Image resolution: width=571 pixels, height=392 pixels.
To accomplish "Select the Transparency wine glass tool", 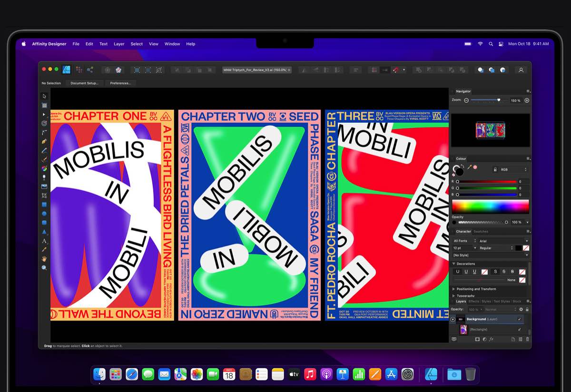I will 44,177.
